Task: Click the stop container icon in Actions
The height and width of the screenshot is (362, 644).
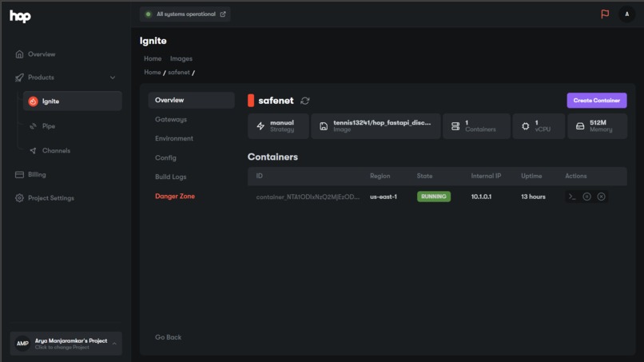Action: pos(586,197)
